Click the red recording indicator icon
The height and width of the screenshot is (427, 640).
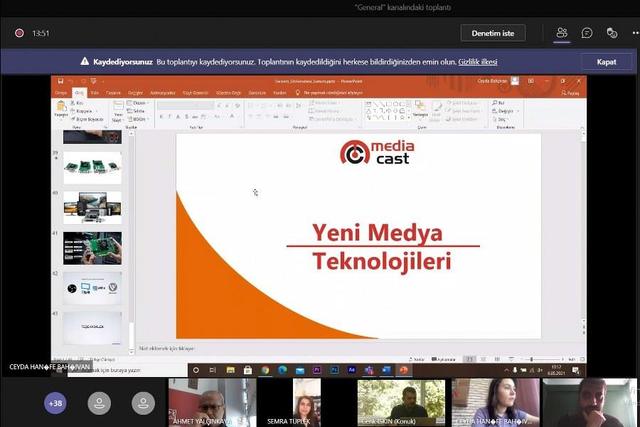pos(19,33)
